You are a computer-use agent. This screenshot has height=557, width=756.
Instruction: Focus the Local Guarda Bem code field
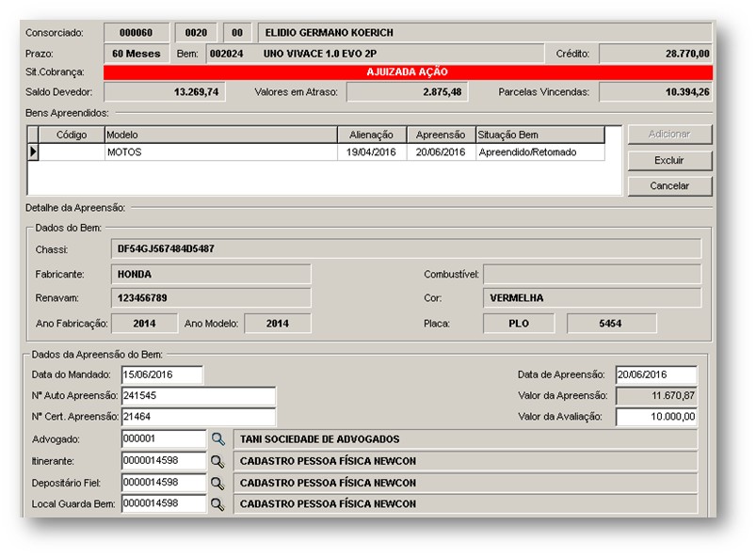point(164,504)
